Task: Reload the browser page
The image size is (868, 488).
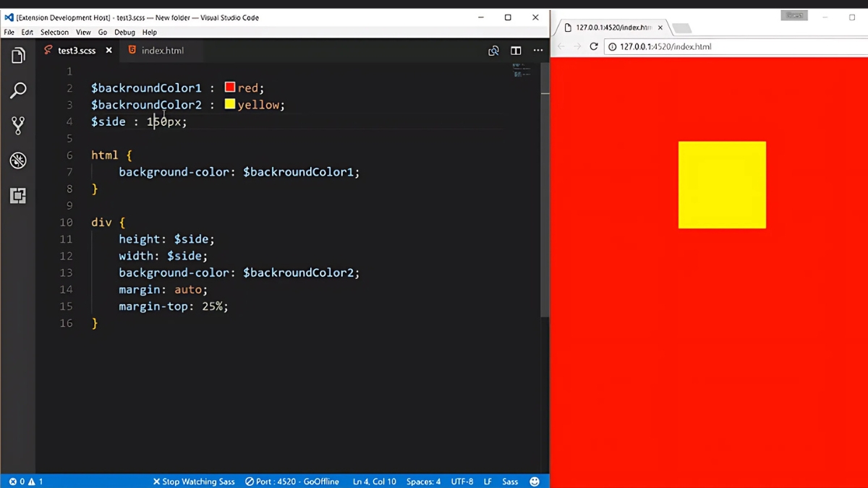Action: tap(594, 46)
